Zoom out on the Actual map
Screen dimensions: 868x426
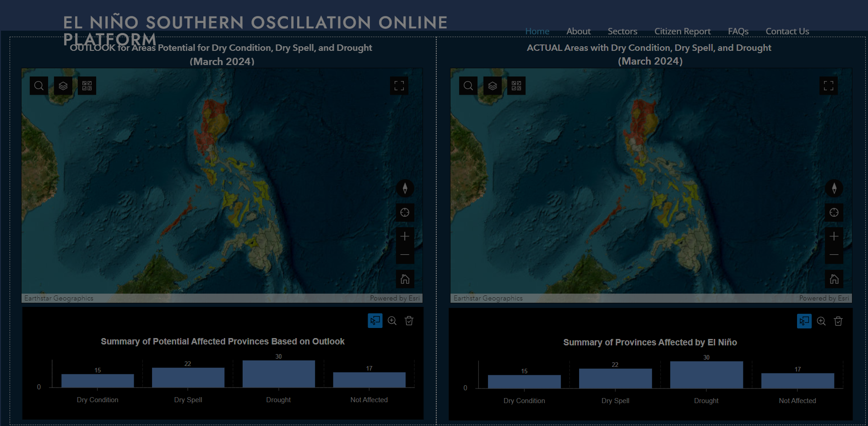coord(834,255)
